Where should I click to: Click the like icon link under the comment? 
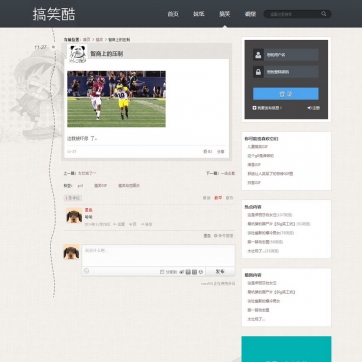point(133,224)
